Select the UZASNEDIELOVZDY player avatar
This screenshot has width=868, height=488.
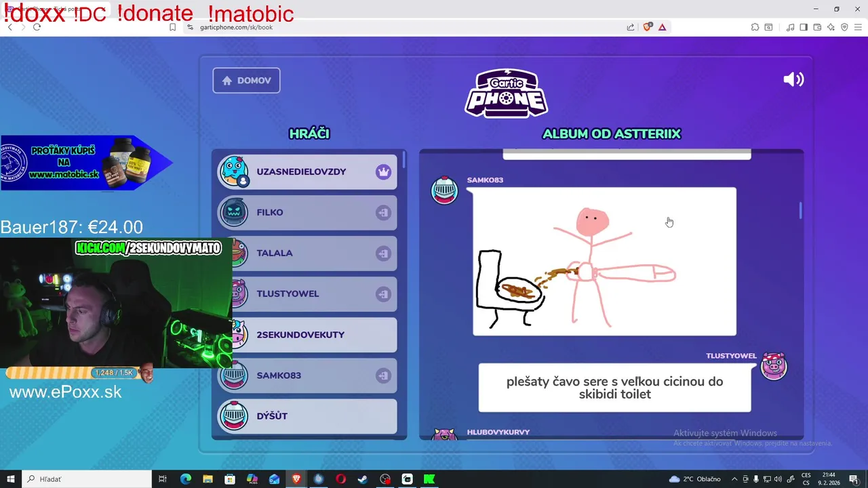[234, 171]
